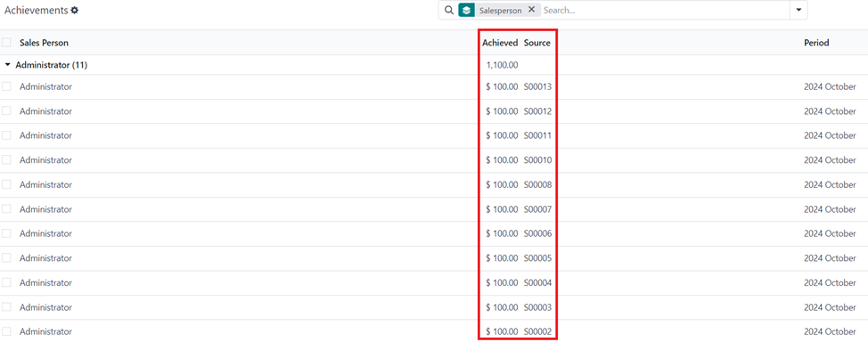Viewport: 868px width, 342px height.
Task: Sort by the Period column header
Action: click(816, 43)
